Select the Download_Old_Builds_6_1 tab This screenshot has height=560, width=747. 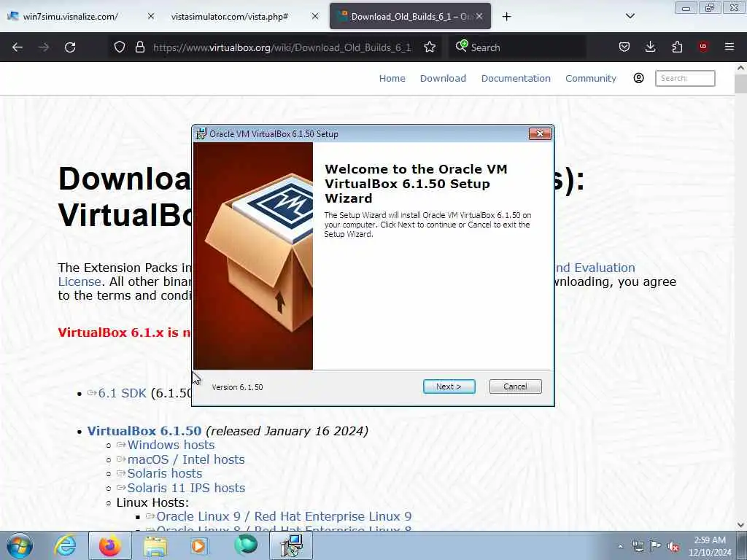[x=410, y=17]
